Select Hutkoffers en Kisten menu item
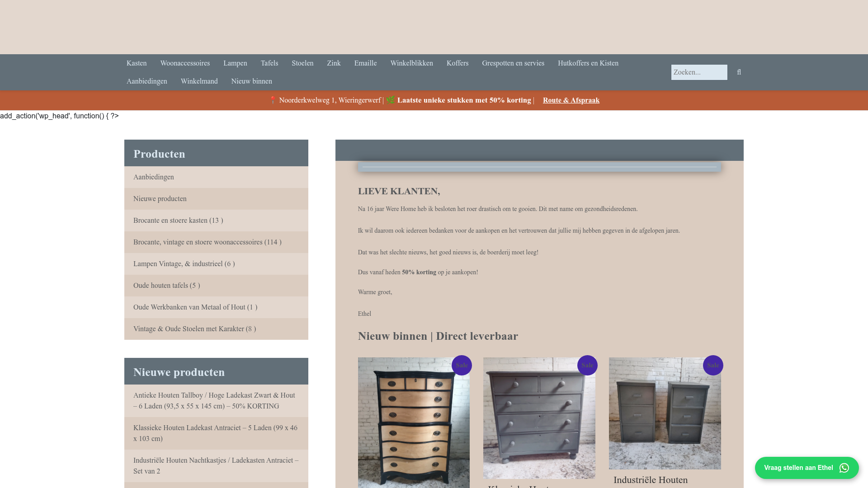Image resolution: width=868 pixels, height=488 pixels. click(588, 63)
